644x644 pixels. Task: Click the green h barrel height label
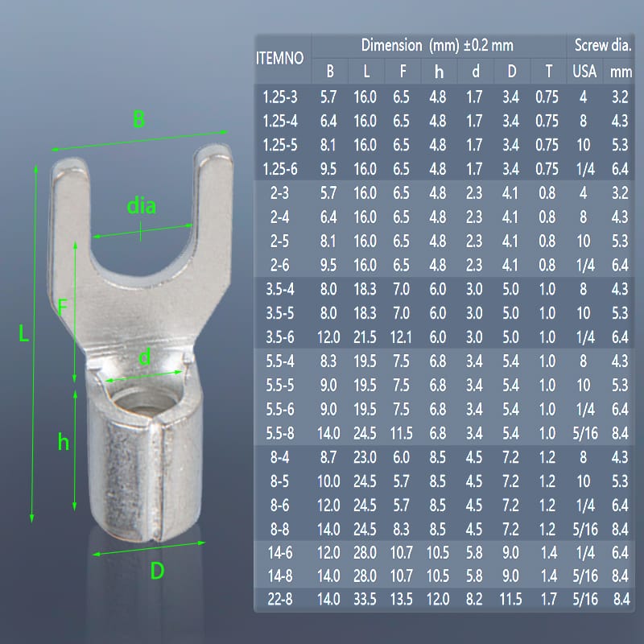point(64,440)
